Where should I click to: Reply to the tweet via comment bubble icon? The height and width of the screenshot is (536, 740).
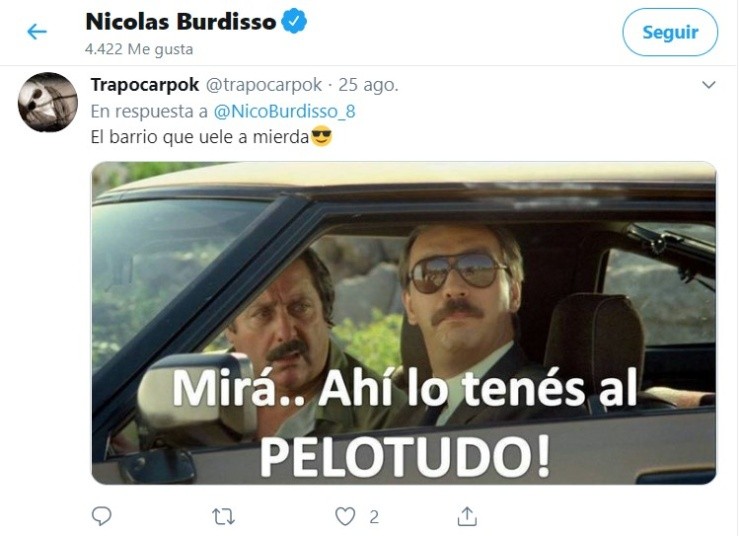101,516
